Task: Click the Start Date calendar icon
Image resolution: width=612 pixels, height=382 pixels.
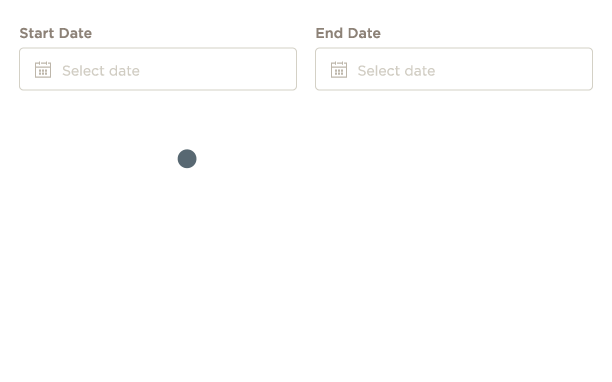Action: tap(43, 70)
